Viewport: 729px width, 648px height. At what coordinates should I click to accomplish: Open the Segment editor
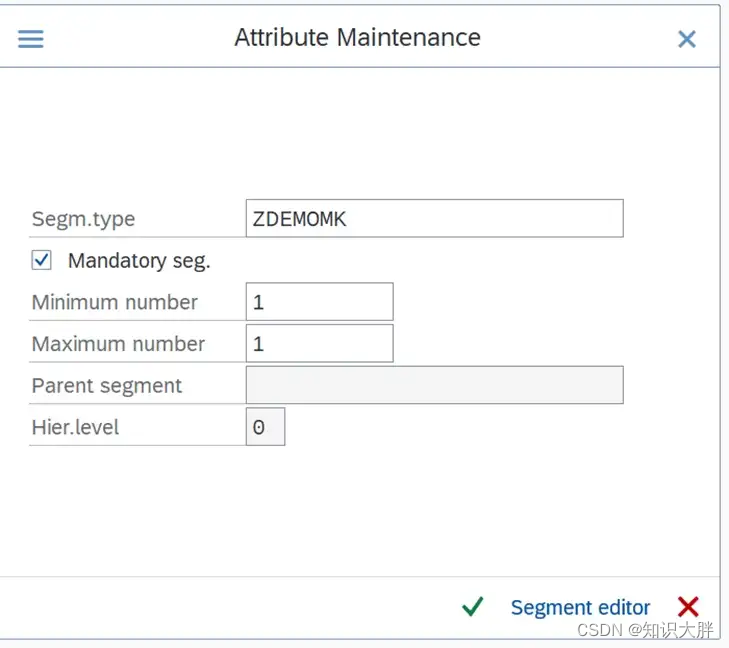coord(580,608)
